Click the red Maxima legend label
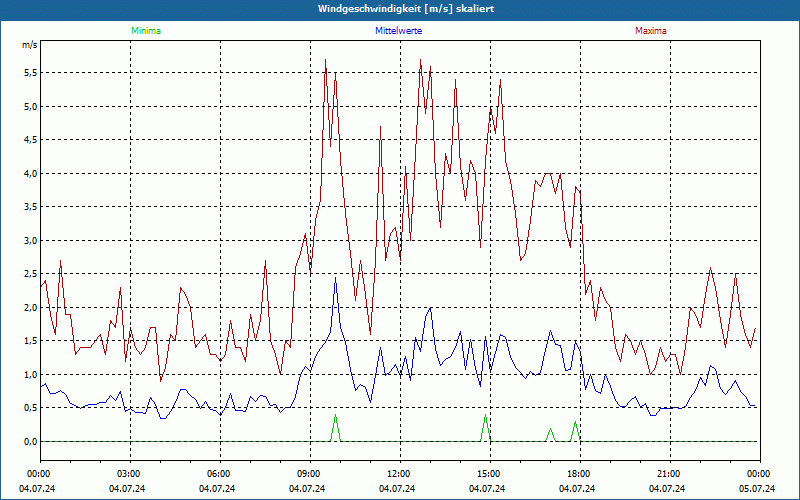The height and width of the screenshot is (500, 800). [651, 31]
